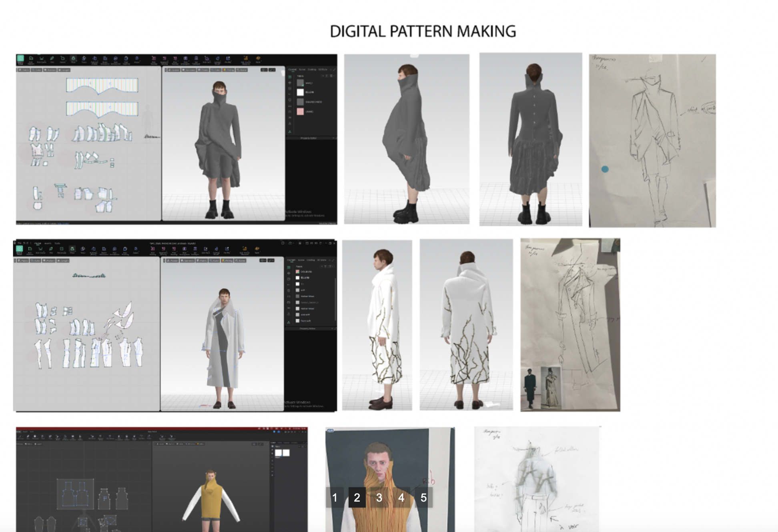Toggle Fitting display in middle 3D viewport
The width and height of the screenshot is (778, 532).
(x=227, y=260)
